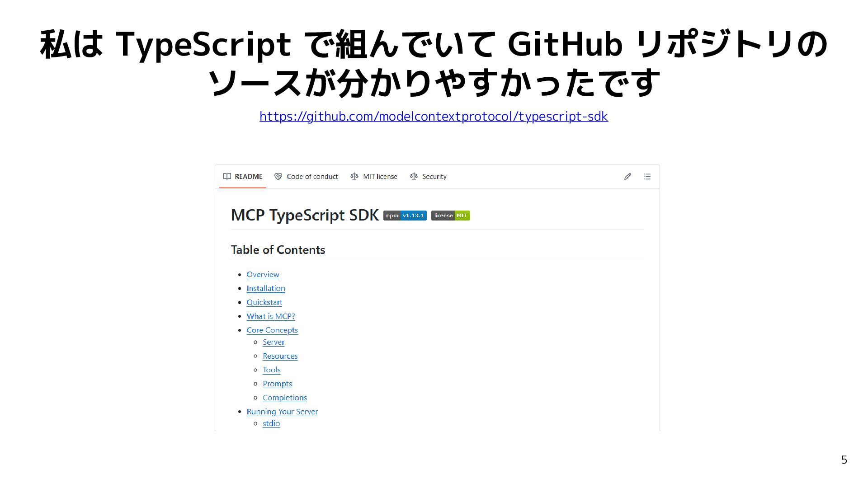868x488 pixels.
Task: Jump to the Completions subsection
Action: [285, 398]
